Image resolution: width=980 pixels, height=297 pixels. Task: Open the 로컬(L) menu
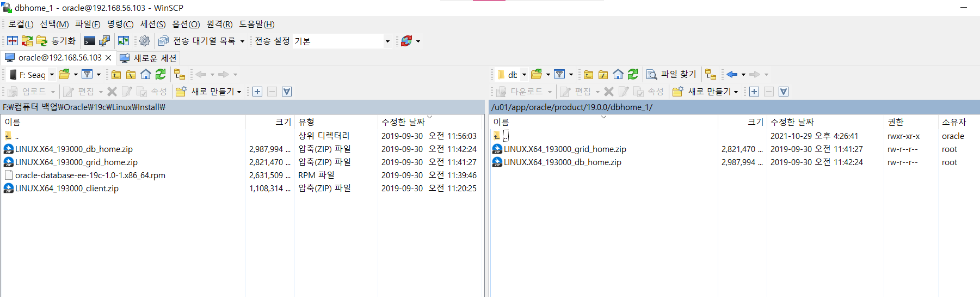[x=21, y=24]
